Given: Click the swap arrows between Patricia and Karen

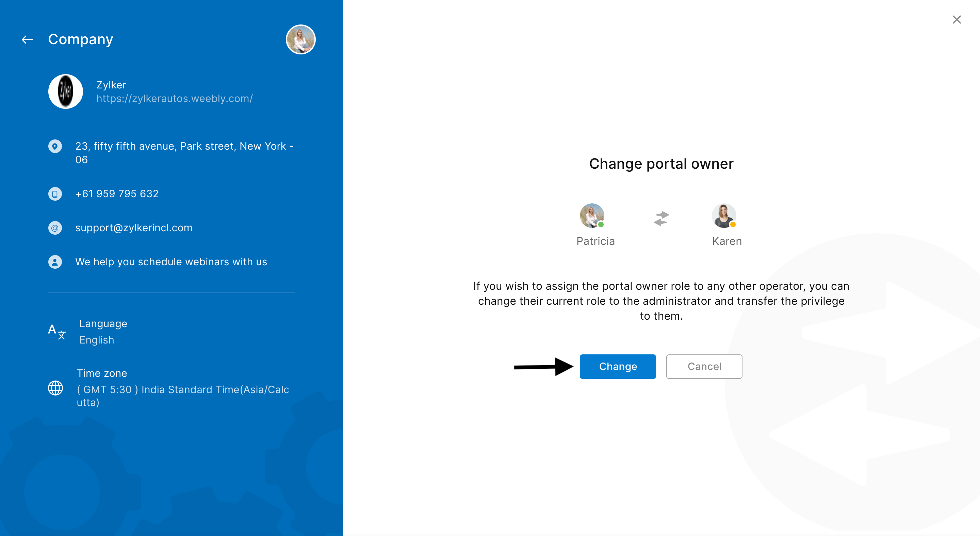Looking at the screenshot, I should tap(661, 219).
